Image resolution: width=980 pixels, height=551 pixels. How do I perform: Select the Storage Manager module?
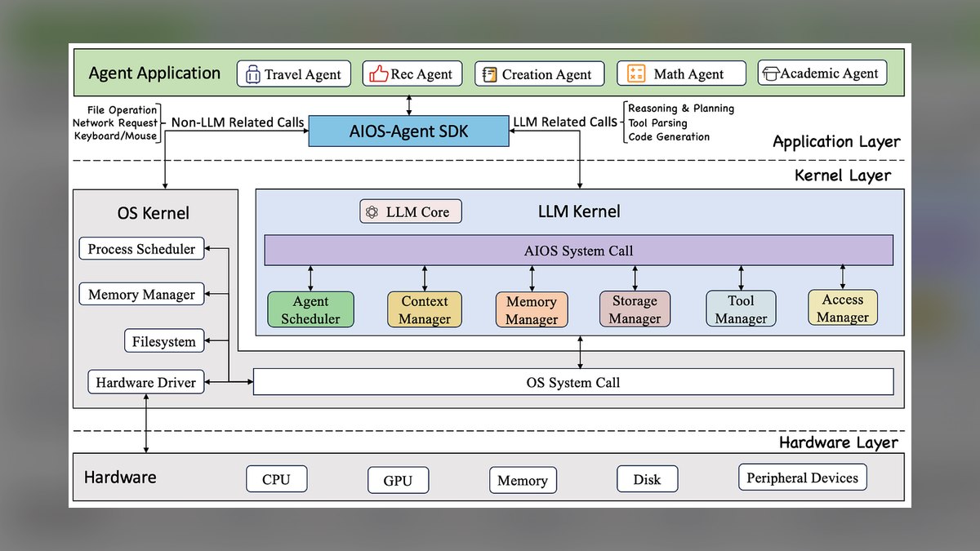pyautogui.click(x=635, y=309)
